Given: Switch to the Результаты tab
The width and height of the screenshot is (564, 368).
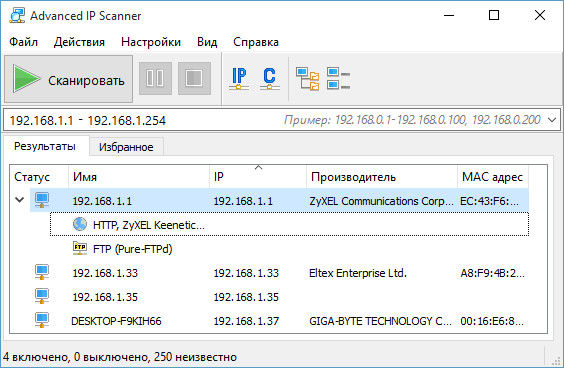Looking at the screenshot, I should coord(45,146).
